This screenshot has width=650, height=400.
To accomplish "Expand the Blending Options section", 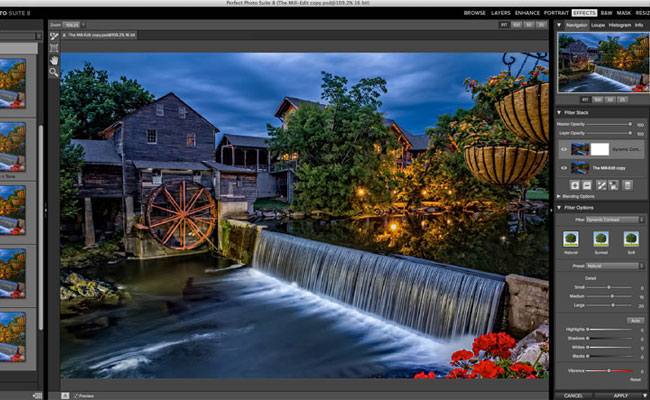I will pyautogui.click(x=559, y=196).
